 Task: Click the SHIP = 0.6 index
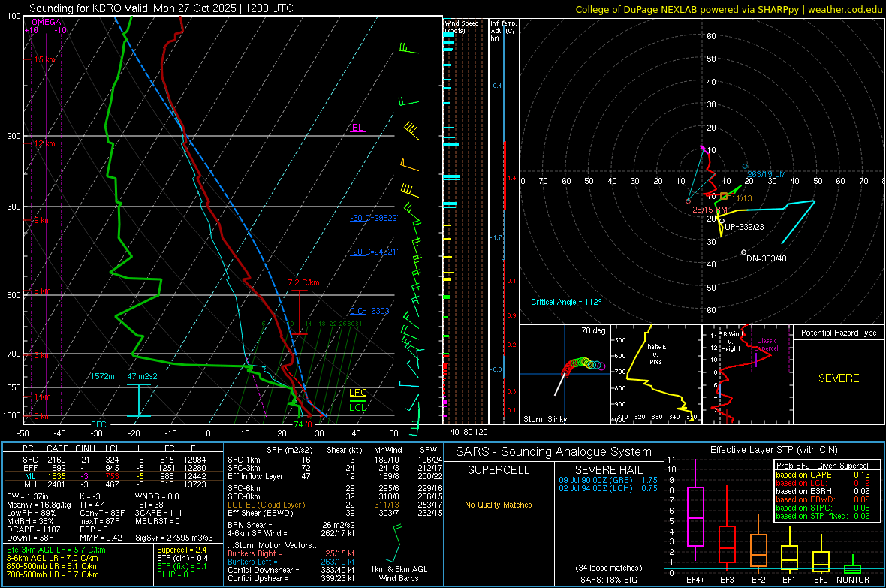[176, 574]
